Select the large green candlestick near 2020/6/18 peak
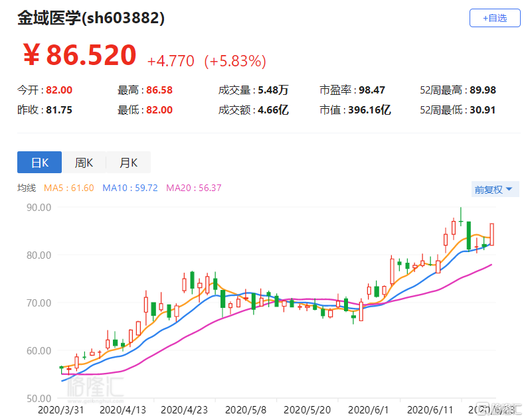The width and height of the screenshot is (526, 420). point(469,236)
